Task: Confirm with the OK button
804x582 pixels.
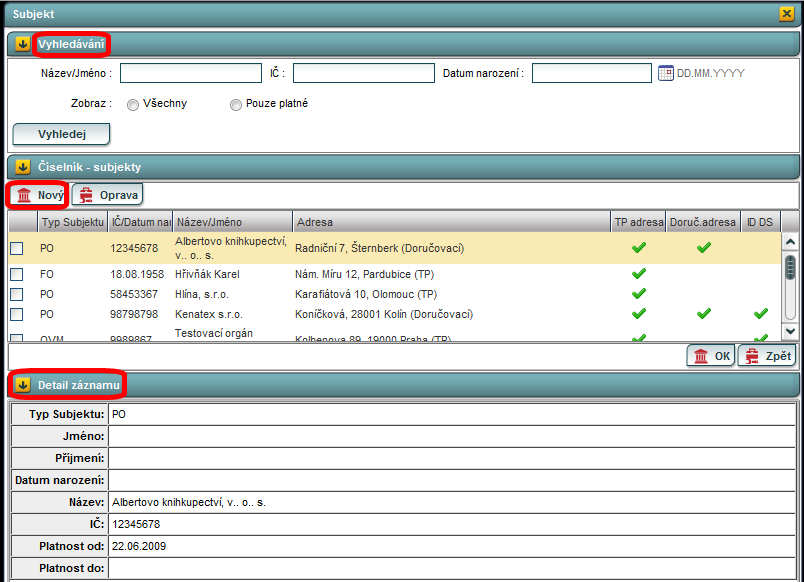Action: click(711, 355)
